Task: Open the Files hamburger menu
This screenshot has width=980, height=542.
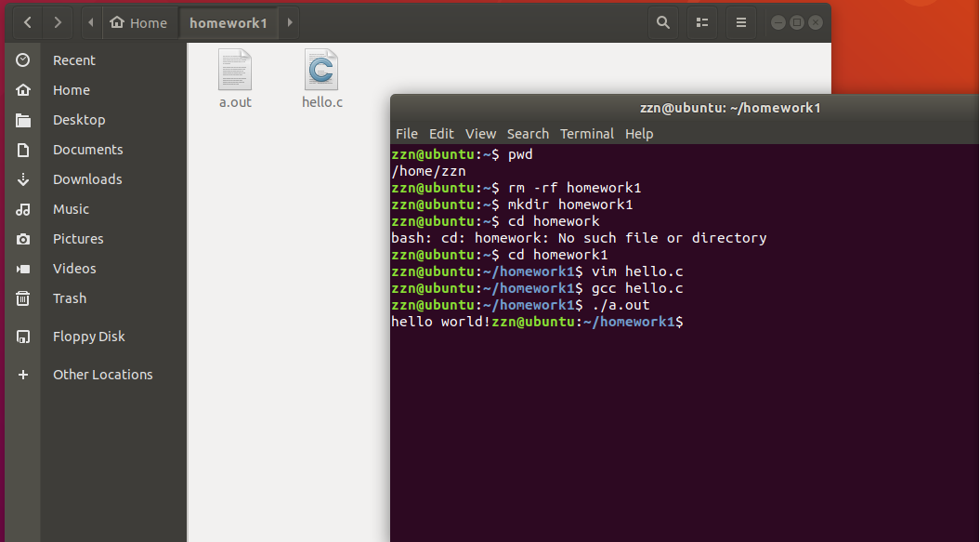Action: pyautogui.click(x=740, y=22)
